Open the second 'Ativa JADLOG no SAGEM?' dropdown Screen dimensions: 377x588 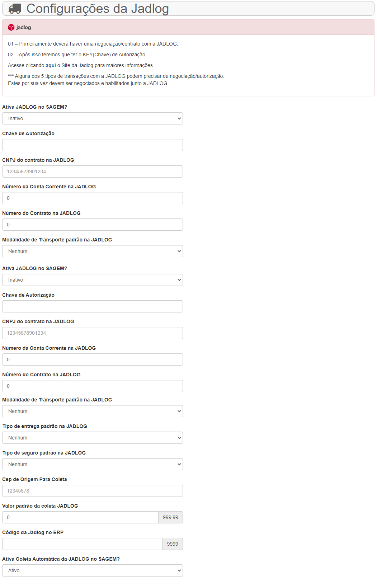(93, 280)
